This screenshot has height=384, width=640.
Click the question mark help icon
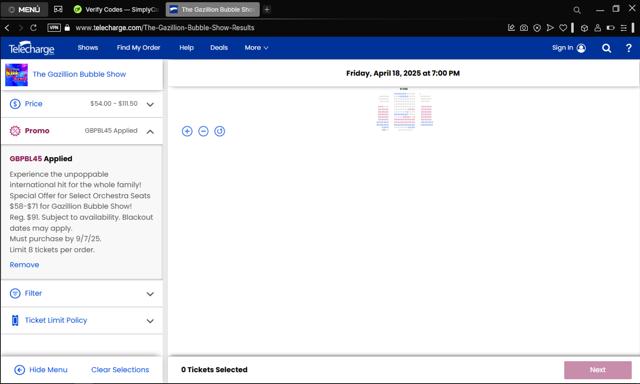tap(629, 48)
